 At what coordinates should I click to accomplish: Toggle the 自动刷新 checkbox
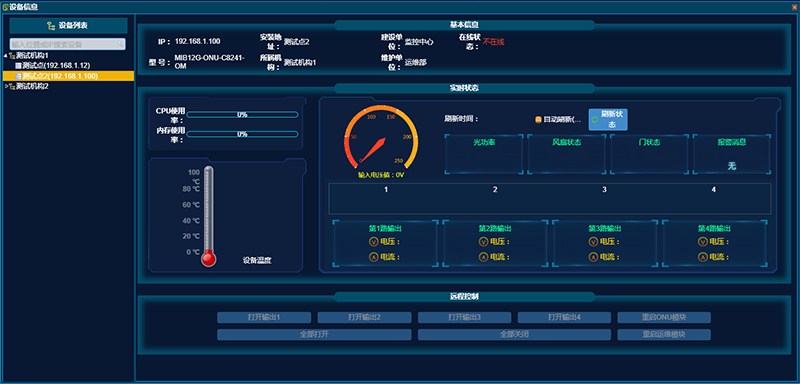[x=538, y=119]
